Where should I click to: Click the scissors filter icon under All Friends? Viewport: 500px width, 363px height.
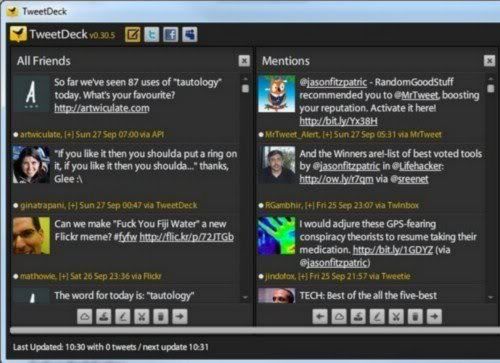coord(142,316)
